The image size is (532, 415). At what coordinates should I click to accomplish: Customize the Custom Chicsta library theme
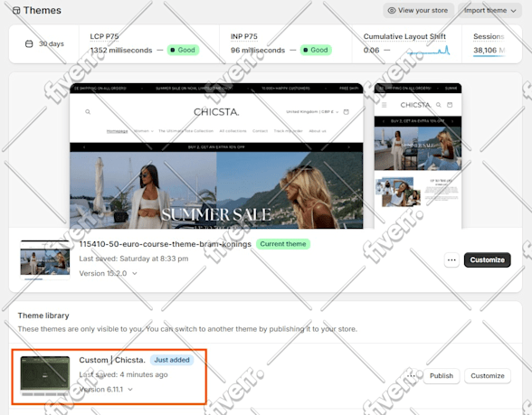(488, 376)
